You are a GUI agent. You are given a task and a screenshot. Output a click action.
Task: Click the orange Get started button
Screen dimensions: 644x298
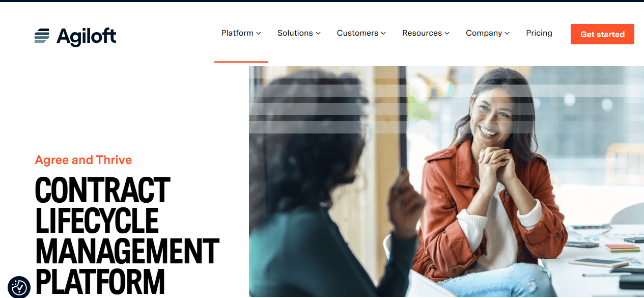click(602, 34)
